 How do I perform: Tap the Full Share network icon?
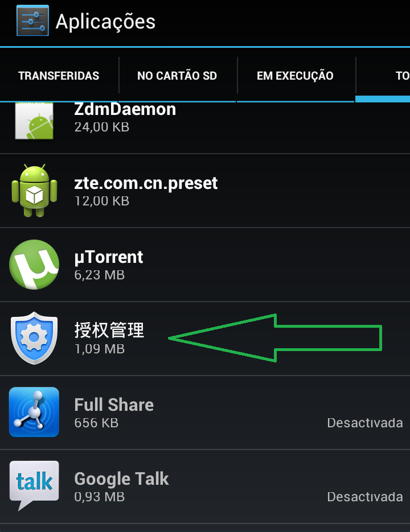coord(34,412)
